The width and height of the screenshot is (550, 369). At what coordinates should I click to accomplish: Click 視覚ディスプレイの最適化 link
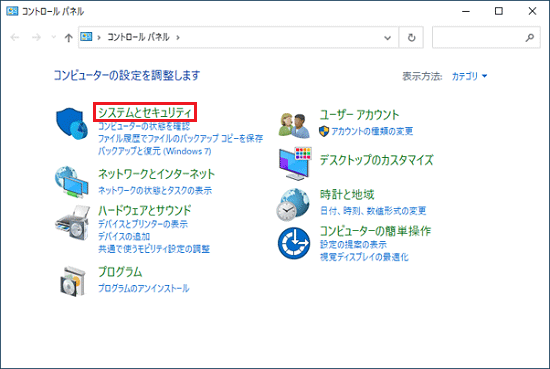coord(364,257)
